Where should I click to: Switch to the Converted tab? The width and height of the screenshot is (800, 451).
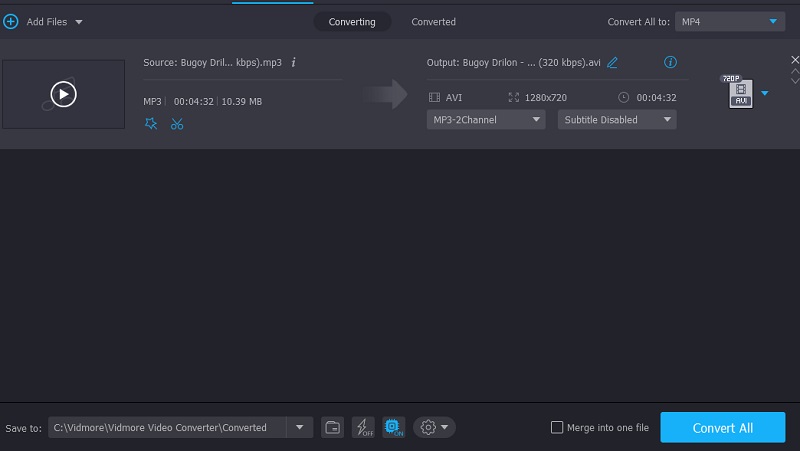(x=433, y=21)
